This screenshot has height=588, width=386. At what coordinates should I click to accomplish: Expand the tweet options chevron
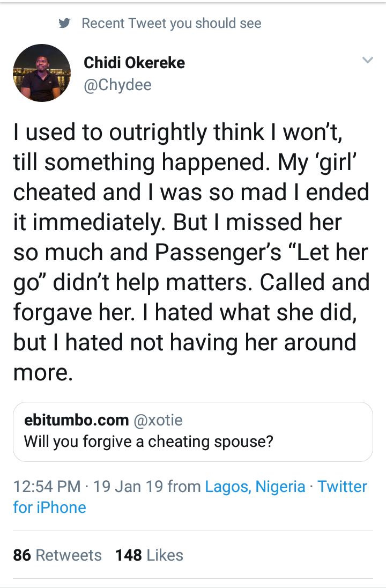(367, 60)
